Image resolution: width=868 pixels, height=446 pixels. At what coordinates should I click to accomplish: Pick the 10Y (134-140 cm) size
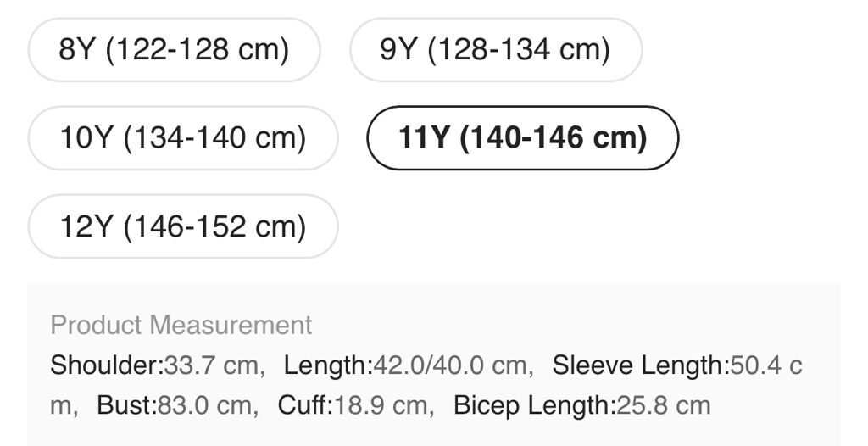tap(182, 138)
